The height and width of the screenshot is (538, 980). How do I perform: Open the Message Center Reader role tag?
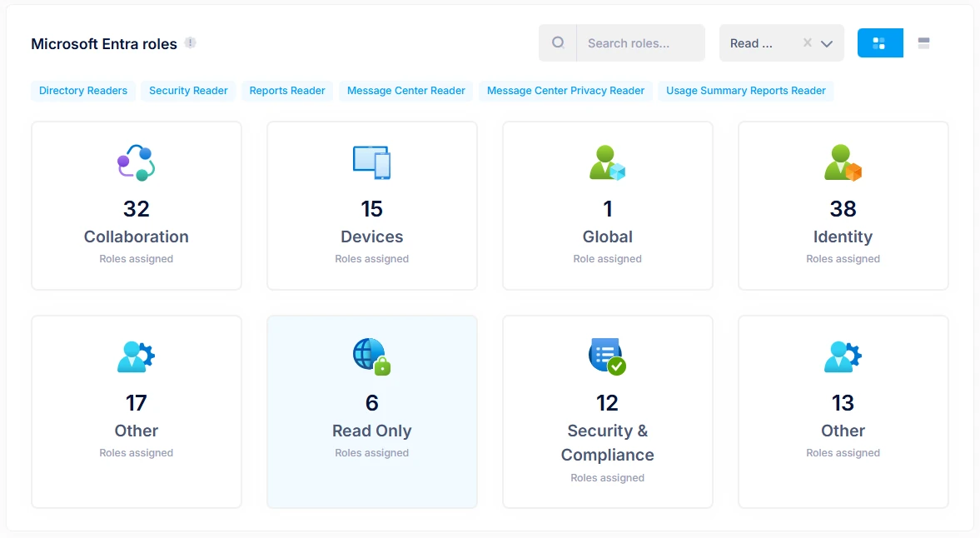[x=406, y=91]
